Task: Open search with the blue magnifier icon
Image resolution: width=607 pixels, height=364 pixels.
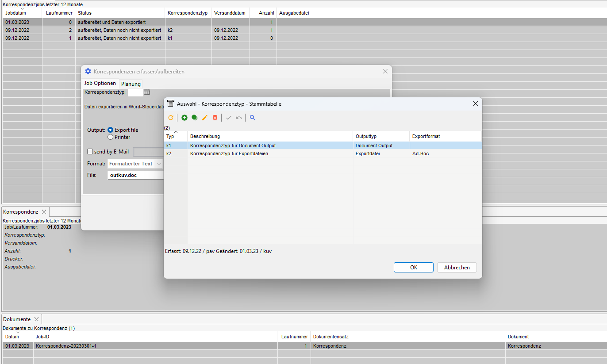Action: point(253,118)
